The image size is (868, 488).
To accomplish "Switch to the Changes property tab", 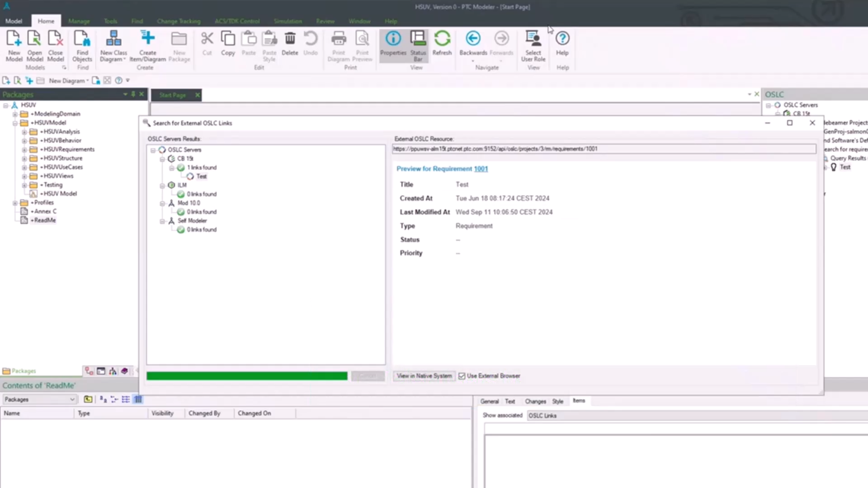I will coord(535,401).
